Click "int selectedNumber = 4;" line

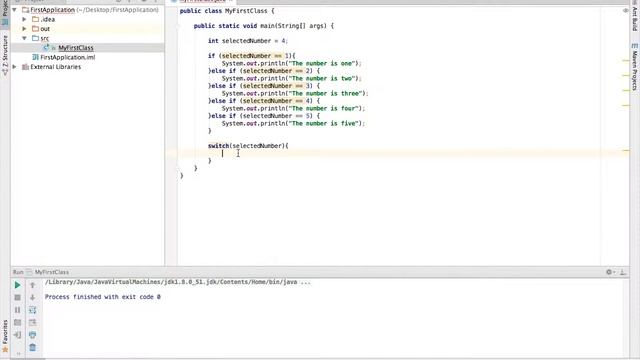[248, 41]
